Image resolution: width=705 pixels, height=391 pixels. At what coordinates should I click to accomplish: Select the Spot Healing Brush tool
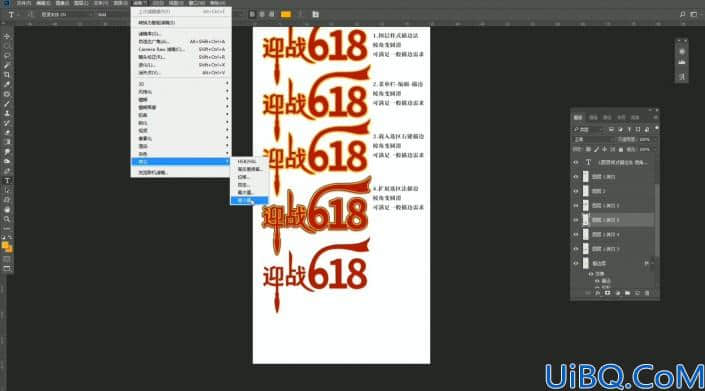(x=7, y=94)
